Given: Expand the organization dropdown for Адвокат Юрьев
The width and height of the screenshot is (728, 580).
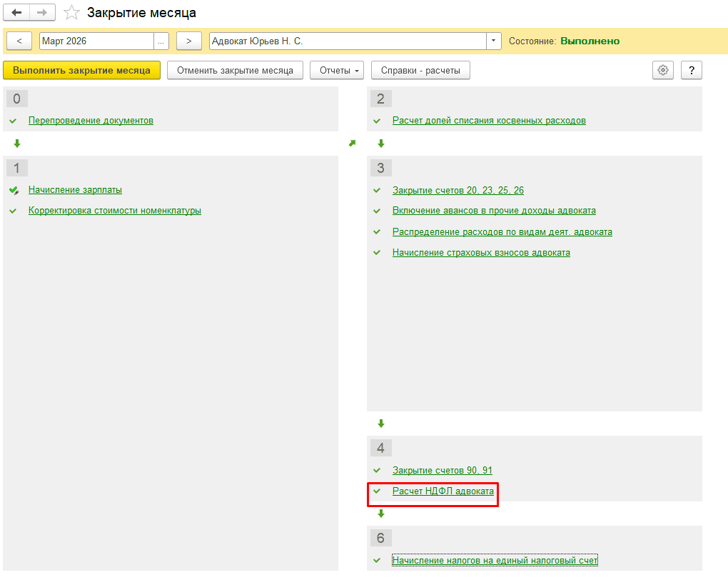Looking at the screenshot, I should (493, 41).
